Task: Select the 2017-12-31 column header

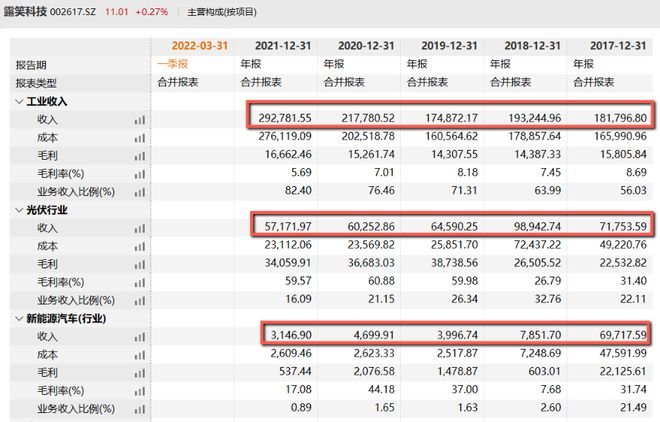Action: tap(618, 45)
